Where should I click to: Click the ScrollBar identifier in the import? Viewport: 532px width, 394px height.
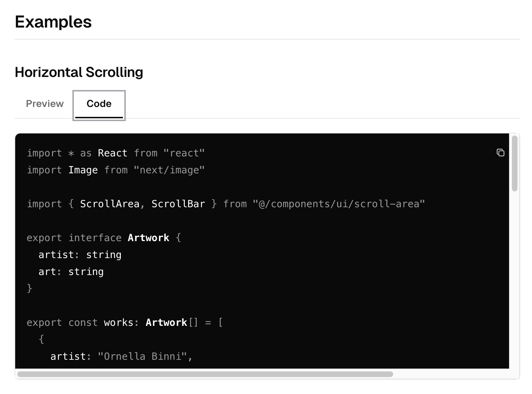pos(178,204)
